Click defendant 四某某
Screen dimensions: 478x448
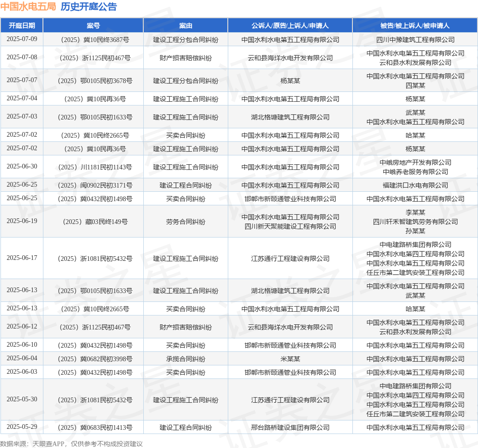pos(415,86)
